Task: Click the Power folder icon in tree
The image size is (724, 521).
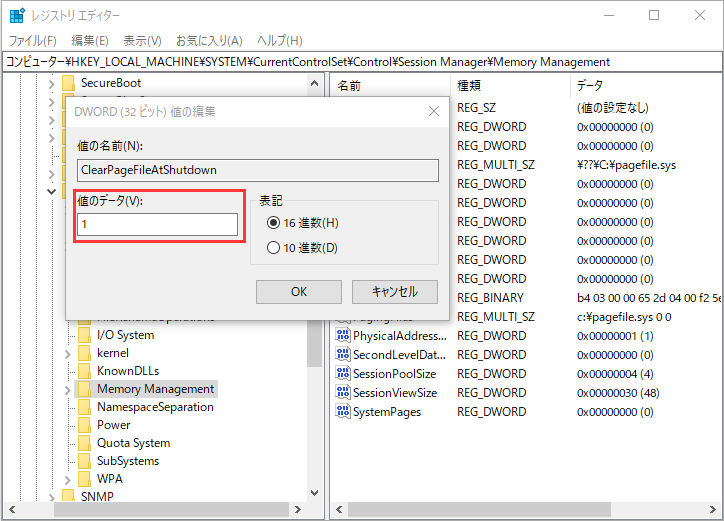Action: [85, 425]
